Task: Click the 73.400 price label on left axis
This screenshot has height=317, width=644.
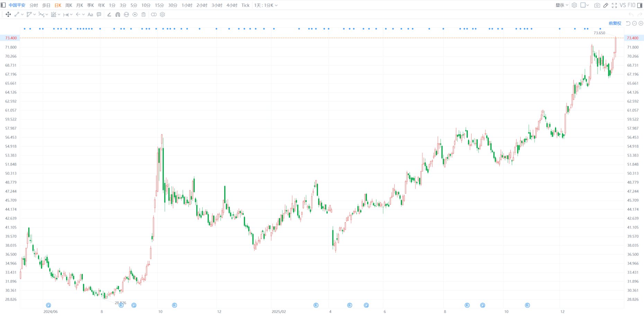Action: click(11, 38)
